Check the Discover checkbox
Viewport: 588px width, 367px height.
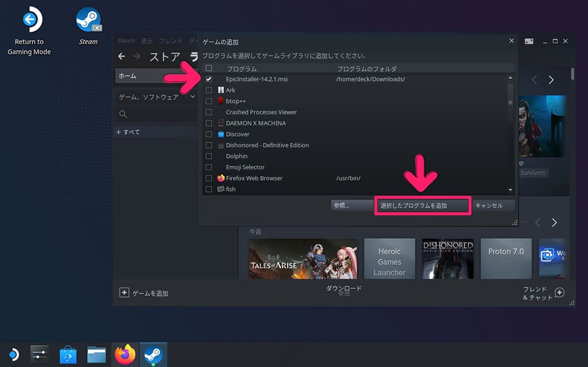[209, 134]
